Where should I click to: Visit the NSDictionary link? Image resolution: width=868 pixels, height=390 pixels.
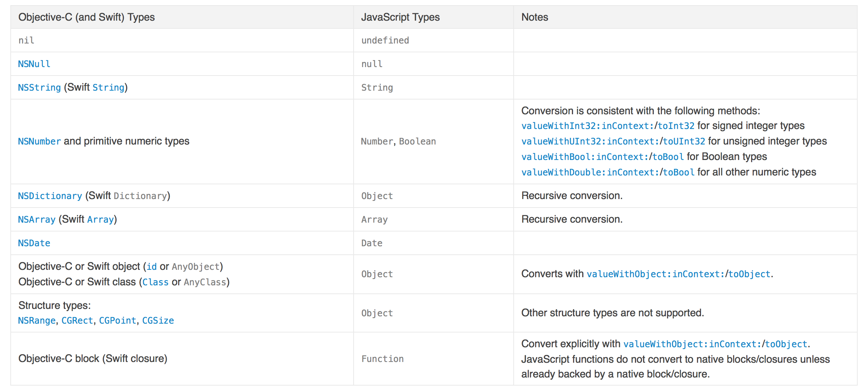[50, 196]
